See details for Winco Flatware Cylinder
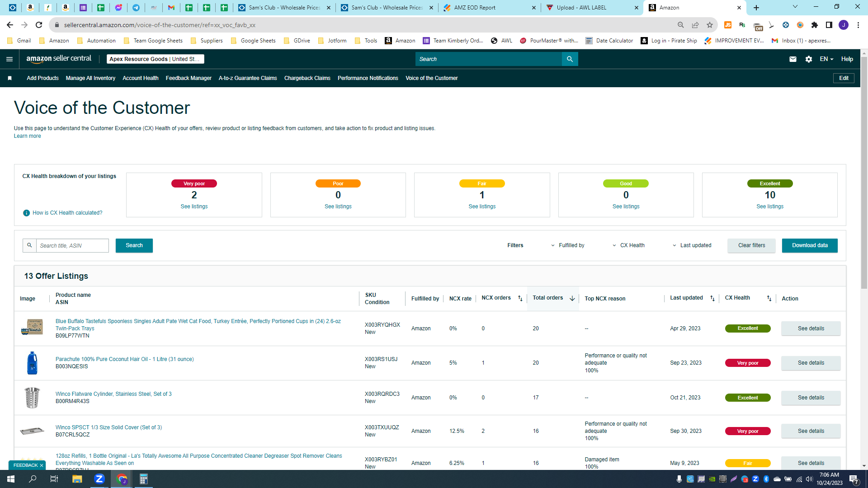This screenshot has height=488, width=868. tap(811, 398)
